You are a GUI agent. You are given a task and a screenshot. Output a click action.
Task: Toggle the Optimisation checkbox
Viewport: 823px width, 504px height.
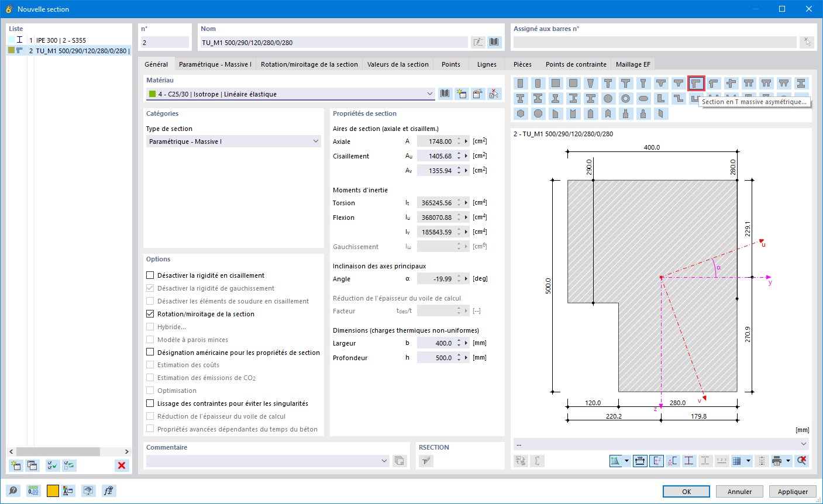tap(150, 391)
